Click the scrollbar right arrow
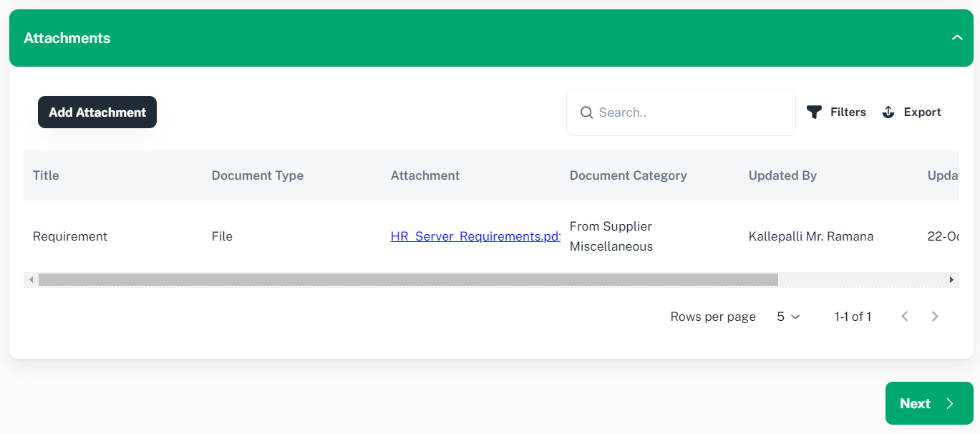980x434 pixels. coord(951,280)
